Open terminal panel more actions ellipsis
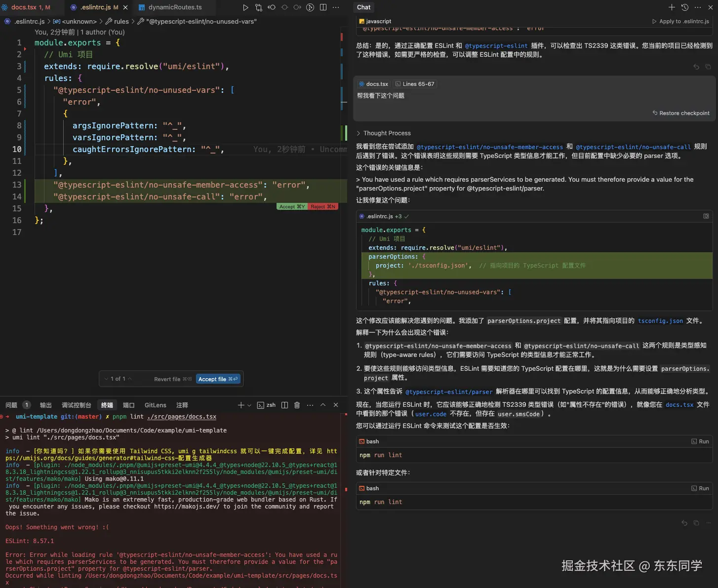The height and width of the screenshot is (588, 718). (310, 405)
